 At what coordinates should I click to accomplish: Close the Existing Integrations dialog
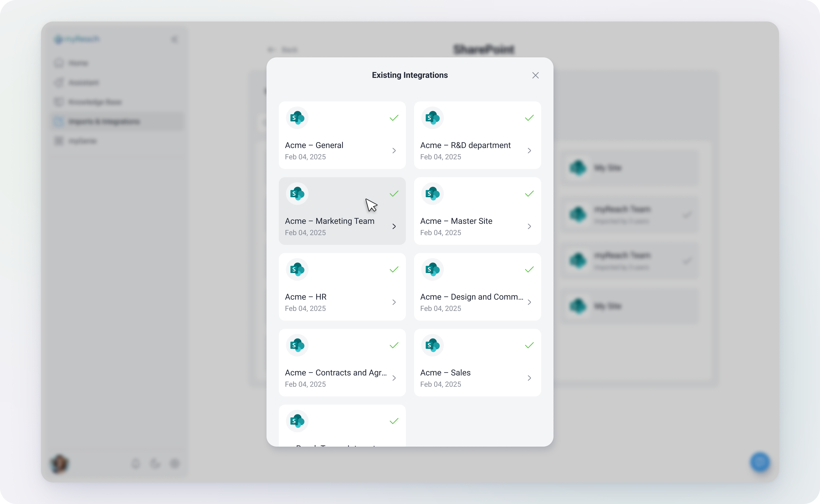[x=535, y=75]
